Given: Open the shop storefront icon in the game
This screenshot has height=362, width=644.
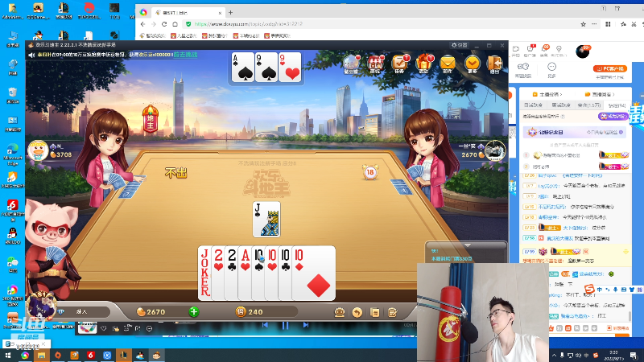Looking at the screenshot, I should click(374, 64).
